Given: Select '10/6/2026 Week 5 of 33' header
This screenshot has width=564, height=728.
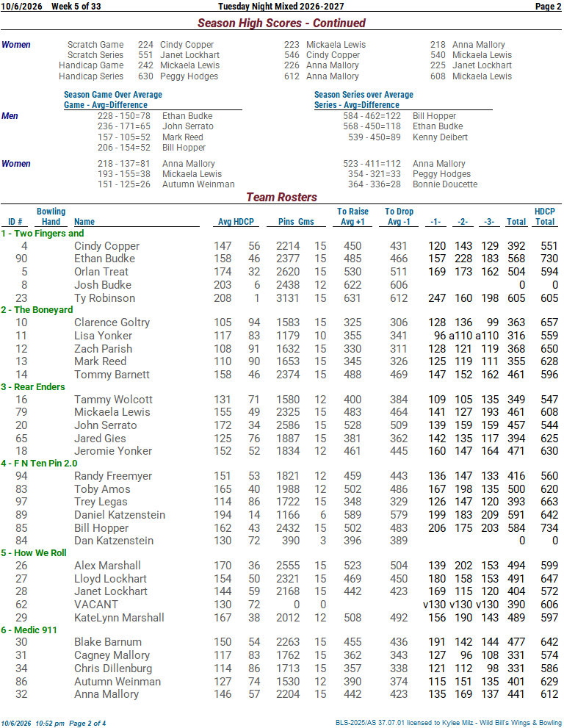Looking at the screenshot, I should coord(51,7).
